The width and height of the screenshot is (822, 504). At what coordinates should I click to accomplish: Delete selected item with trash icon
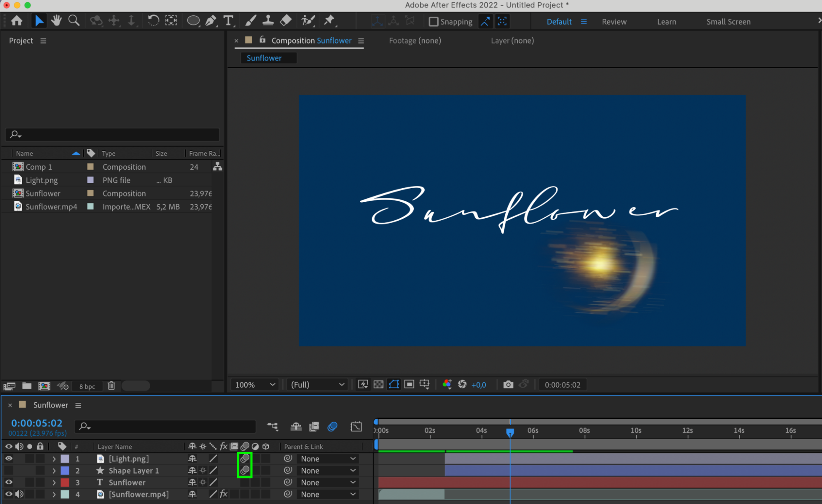coord(111,386)
